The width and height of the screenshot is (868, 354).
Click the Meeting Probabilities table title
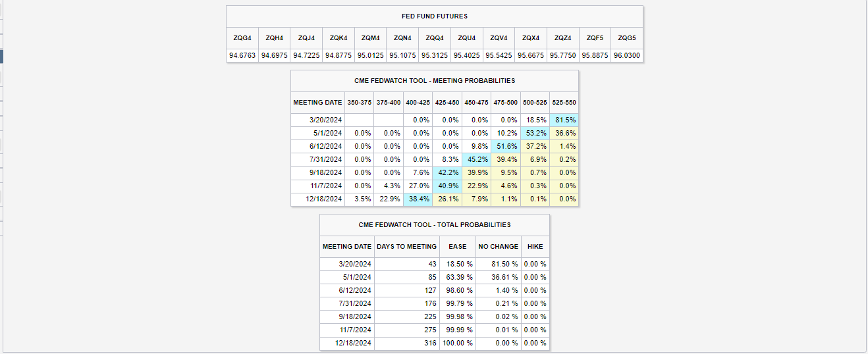pos(435,81)
